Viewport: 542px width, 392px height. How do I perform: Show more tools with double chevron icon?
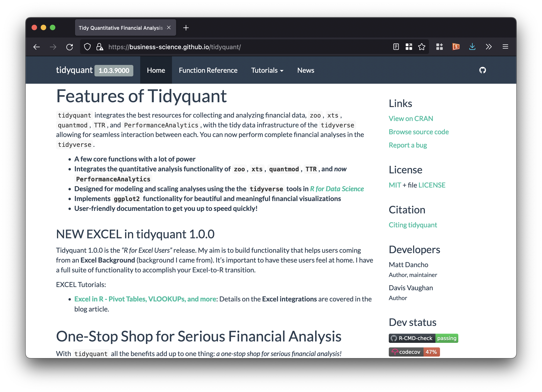489,47
